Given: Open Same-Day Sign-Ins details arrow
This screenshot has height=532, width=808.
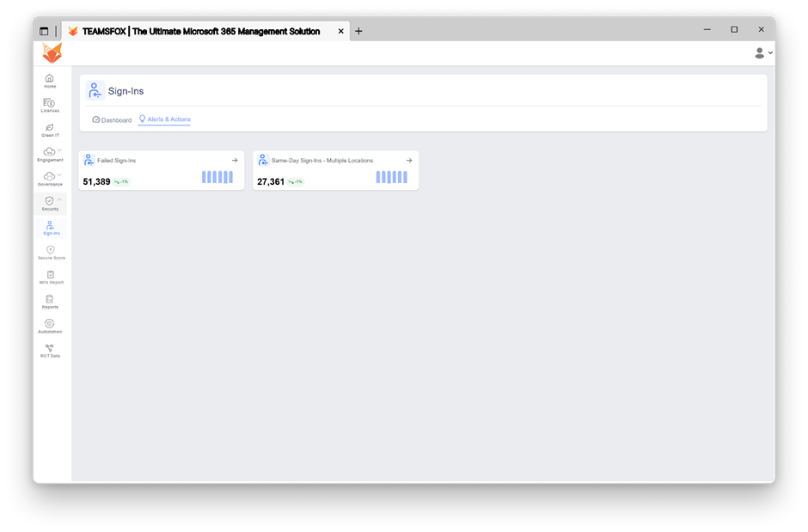Looking at the screenshot, I should coord(408,160).
